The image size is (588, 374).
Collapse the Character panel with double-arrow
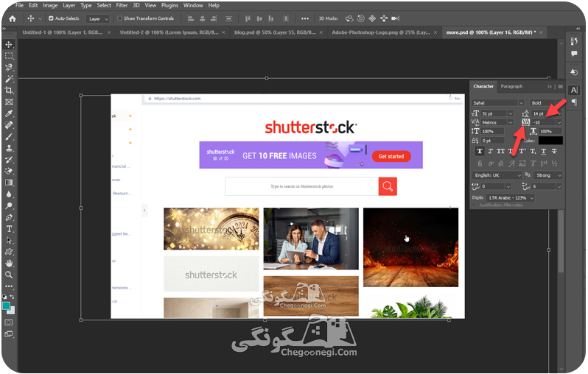click(x=550, y=87)
